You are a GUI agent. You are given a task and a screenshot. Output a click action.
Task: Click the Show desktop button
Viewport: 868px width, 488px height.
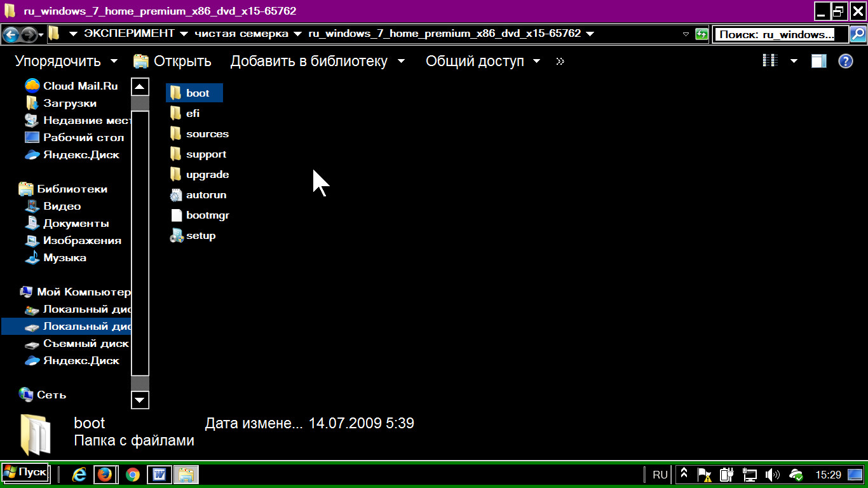[x=855, y=475]
